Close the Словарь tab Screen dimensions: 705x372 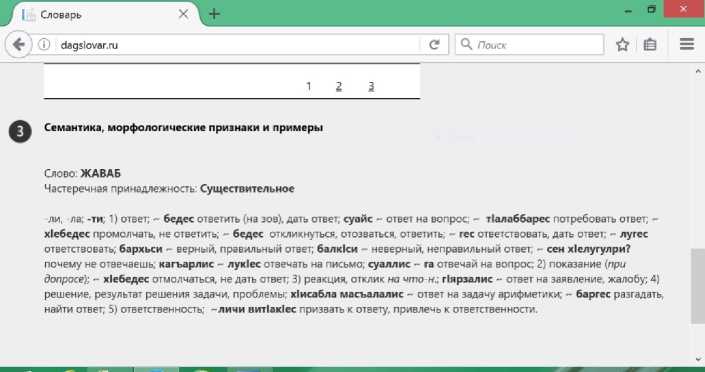point(183,14)
